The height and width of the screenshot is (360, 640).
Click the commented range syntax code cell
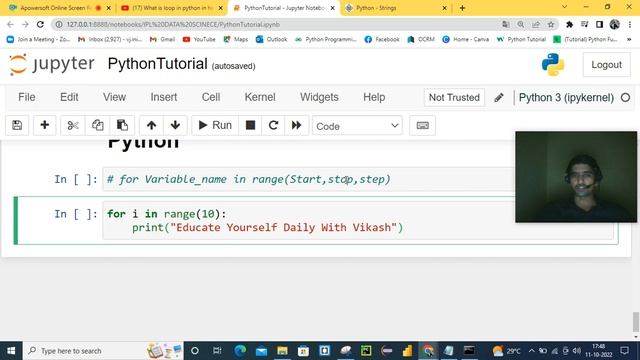click(308, 179)
